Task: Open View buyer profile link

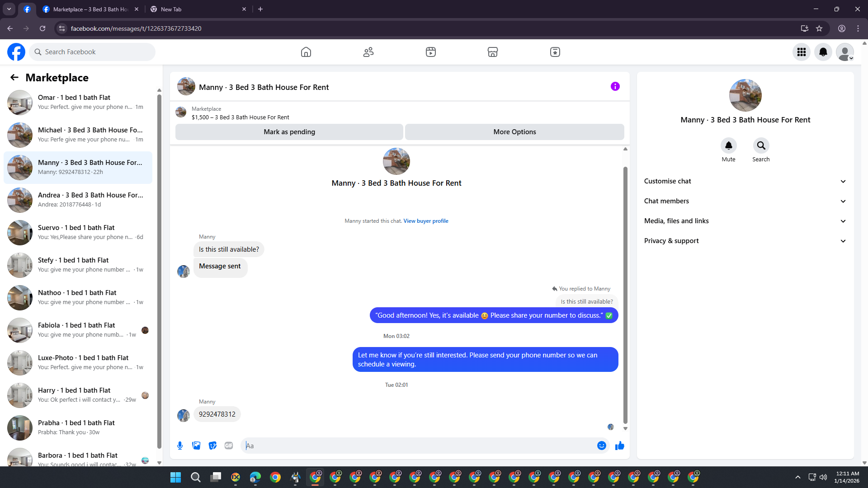Action: click(x=425, y=221)
